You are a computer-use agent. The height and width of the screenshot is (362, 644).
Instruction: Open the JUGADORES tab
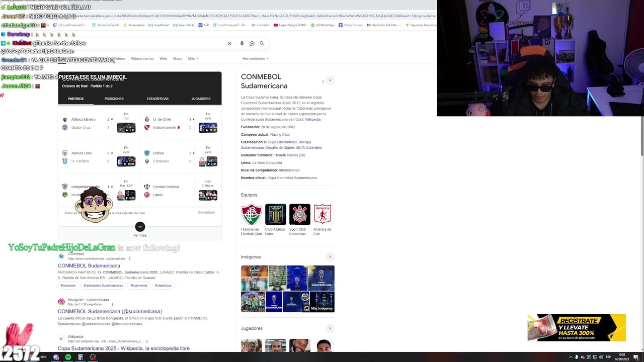coord(201,99)
